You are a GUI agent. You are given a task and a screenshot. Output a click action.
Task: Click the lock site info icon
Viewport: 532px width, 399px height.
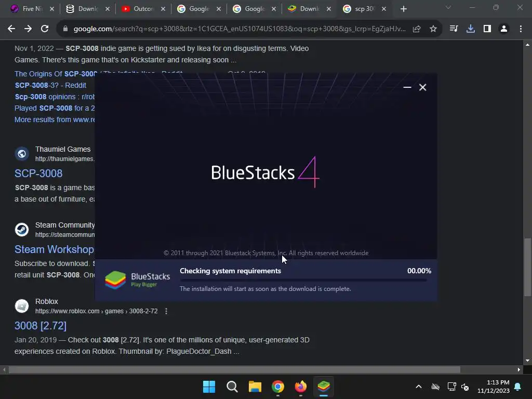point(65,29)
